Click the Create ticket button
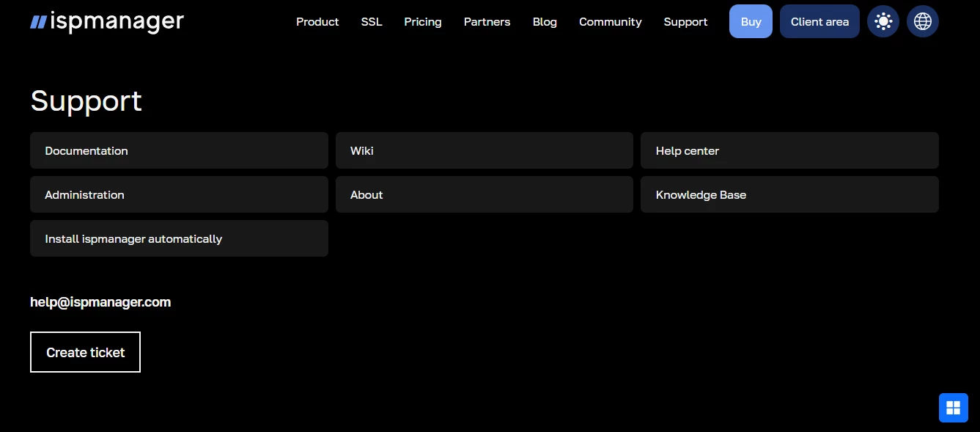Viewport: 980px width, 432px height. point(85,352)
